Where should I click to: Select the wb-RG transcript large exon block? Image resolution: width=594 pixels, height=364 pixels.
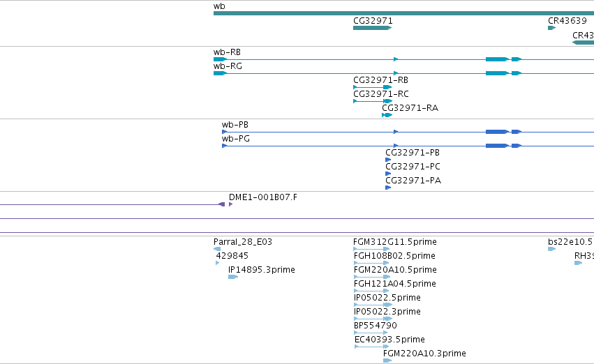click(x=498, y=73)
